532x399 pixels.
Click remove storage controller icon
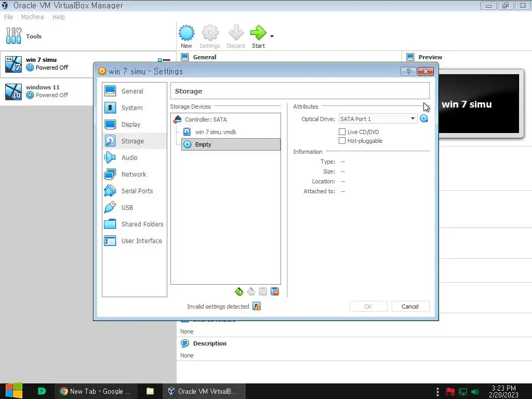point(251,291)
